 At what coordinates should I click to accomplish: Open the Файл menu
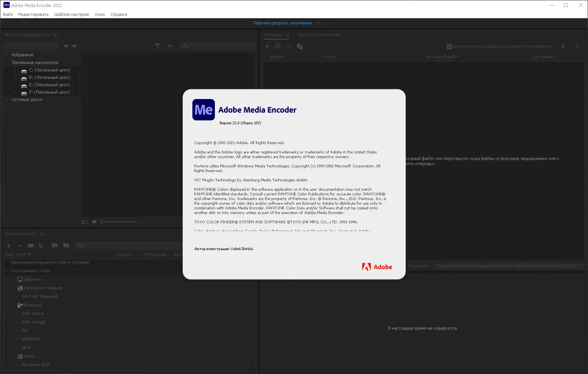point(8,14)
